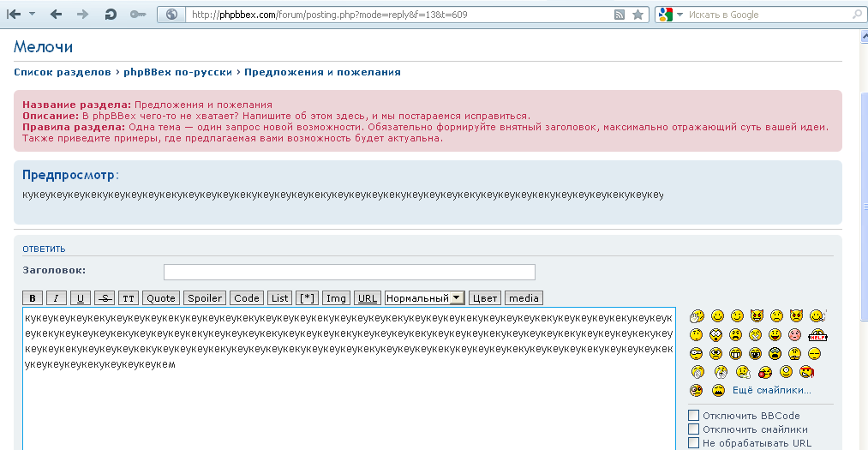
Task: Check the Не обрабатывать URL option
Action: click(694, 443)
